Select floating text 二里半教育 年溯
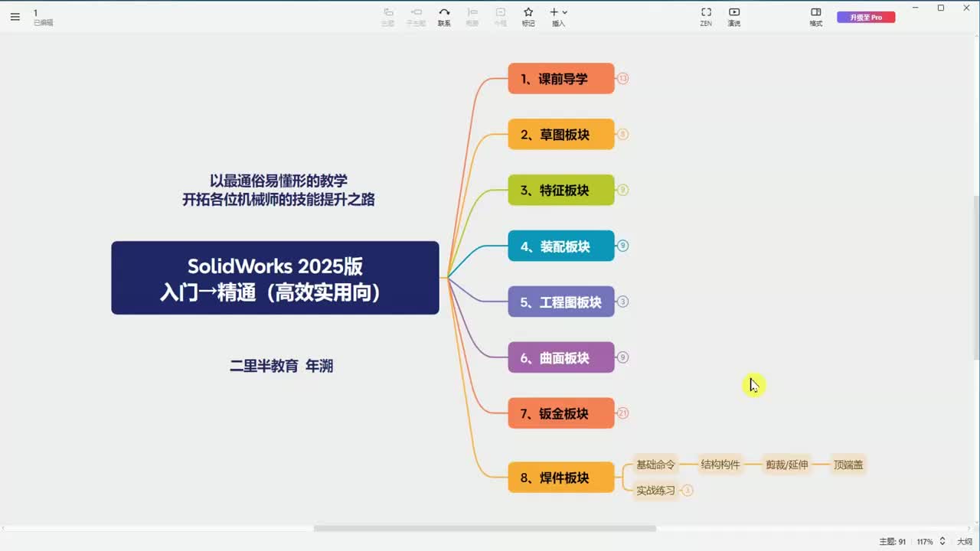Viewport: 980px width, 551px height. pyautogui.click(x=282, y=366)
